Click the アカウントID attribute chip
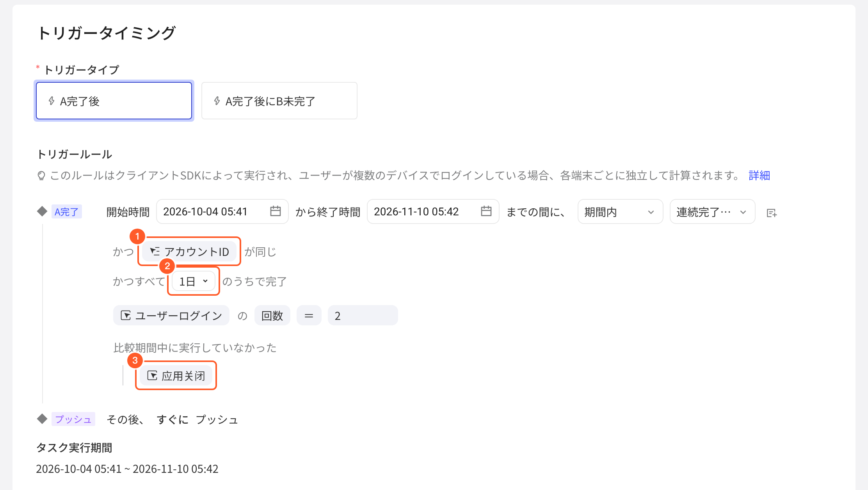Screen dimensions: 868x490 click(x=189, y=252)
